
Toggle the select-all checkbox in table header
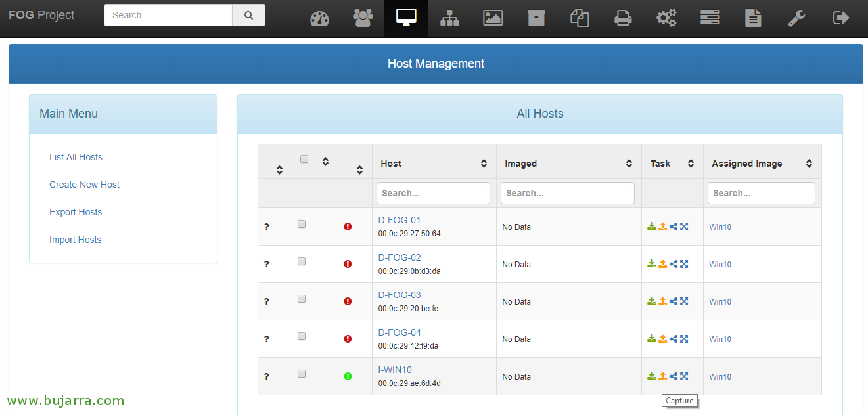pyautogui.click(x=304, y=159)
